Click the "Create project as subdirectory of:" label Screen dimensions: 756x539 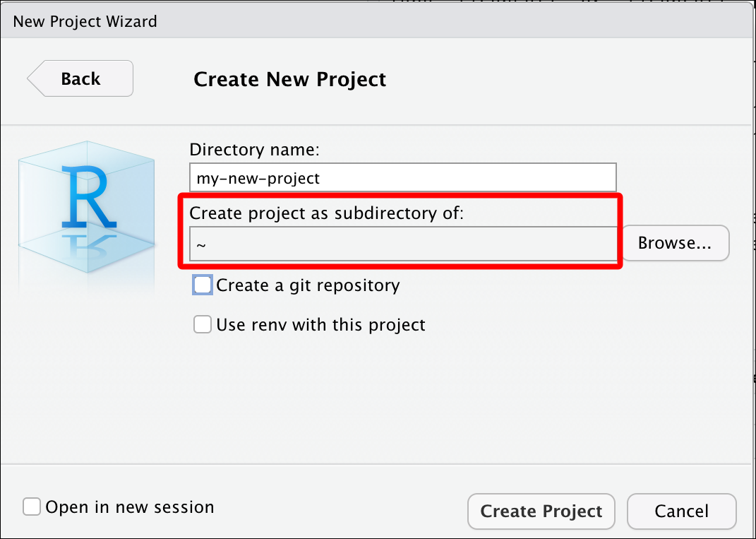pyautogui.click(x=326, y=213)
